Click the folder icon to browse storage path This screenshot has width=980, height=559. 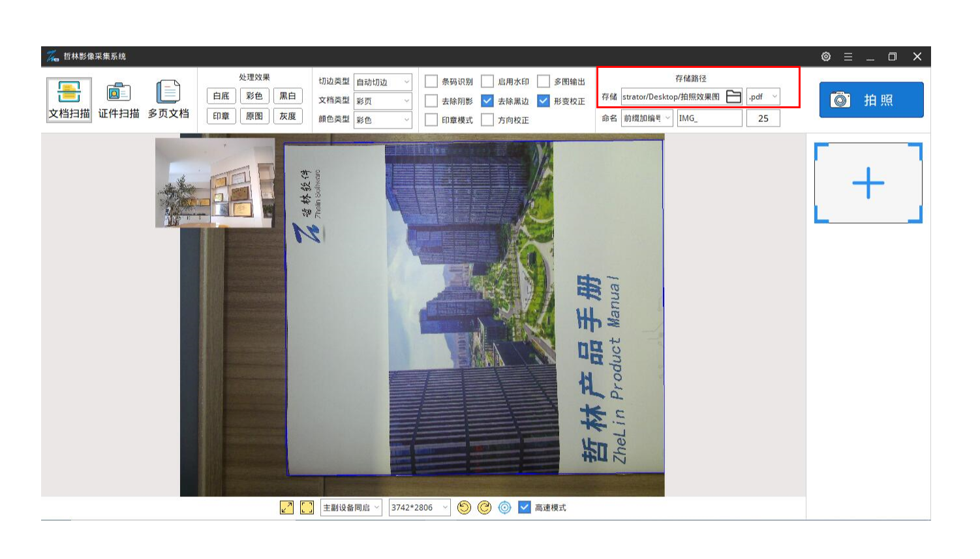[x=733, y=97]
